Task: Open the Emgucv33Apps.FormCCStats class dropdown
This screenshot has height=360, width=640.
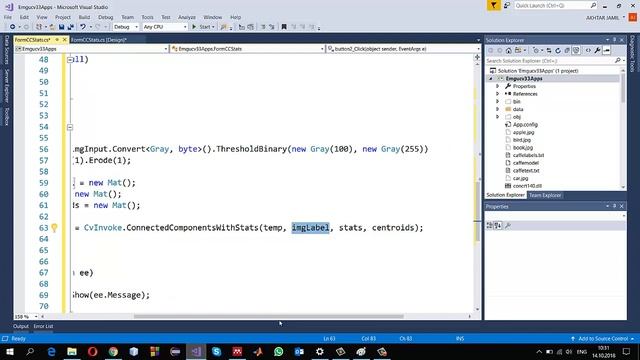Action: pos(247,49)
